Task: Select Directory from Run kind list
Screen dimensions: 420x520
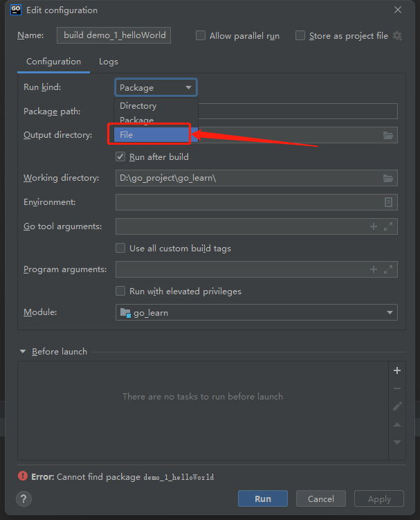Action: (156, 106)
